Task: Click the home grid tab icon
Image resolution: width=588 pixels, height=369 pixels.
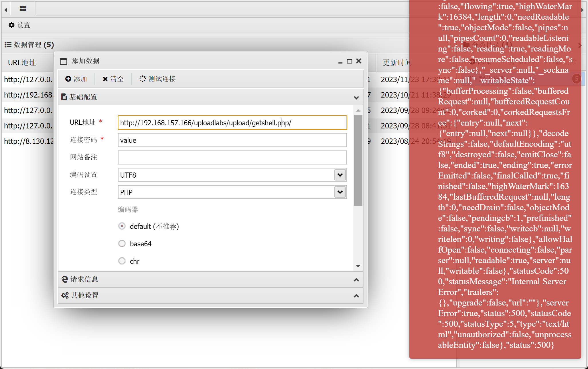Action: pos(23,9)
